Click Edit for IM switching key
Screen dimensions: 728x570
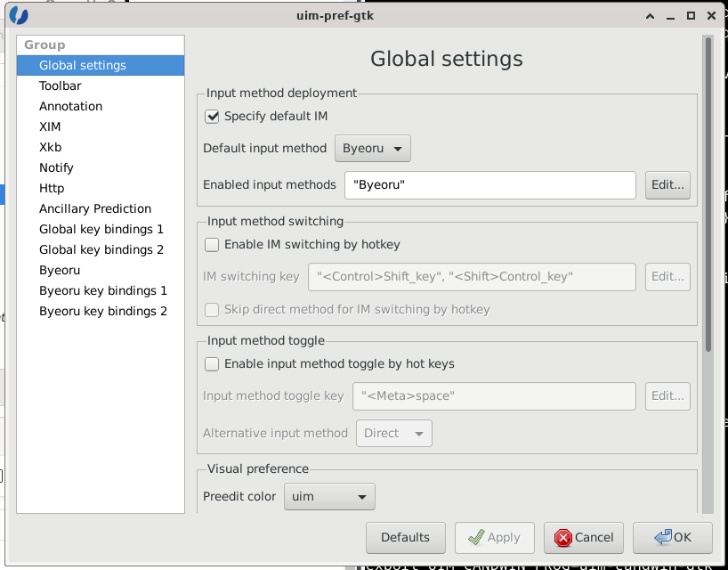667,277
